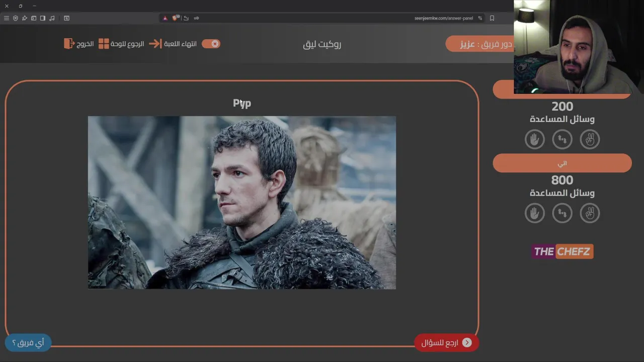
Task: Click the 200 score value
Action: tap(562, 107)
